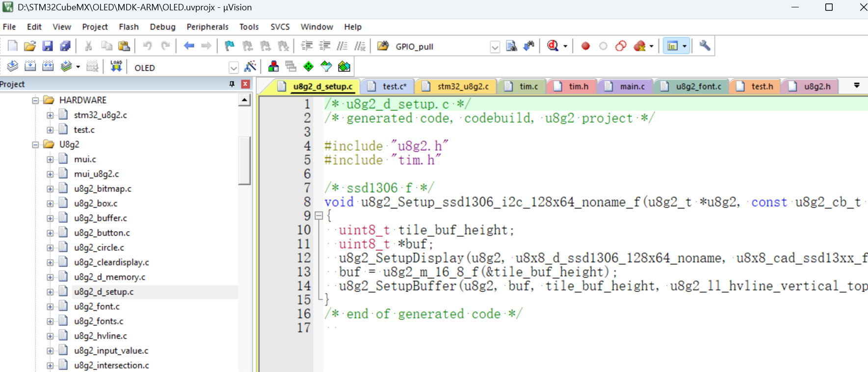Click "tile_buf_height" on code line 10
Viewport: 868px width, 372px height.
(x=452, y=230)
